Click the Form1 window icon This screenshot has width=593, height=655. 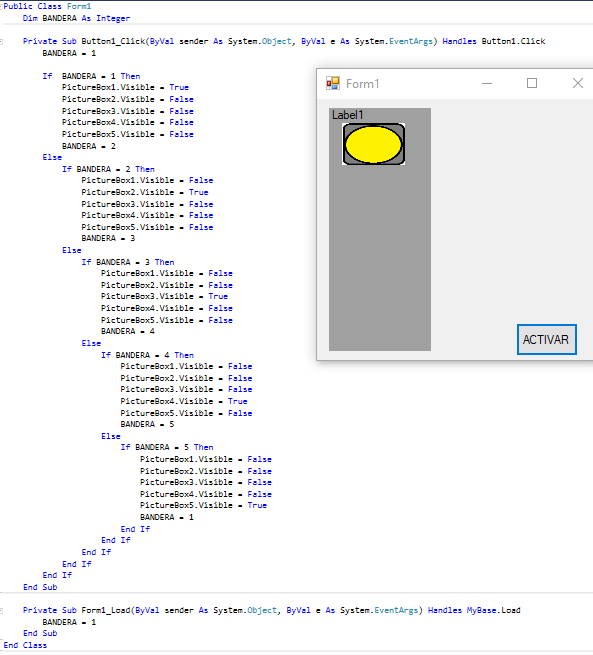coord(333,84)
